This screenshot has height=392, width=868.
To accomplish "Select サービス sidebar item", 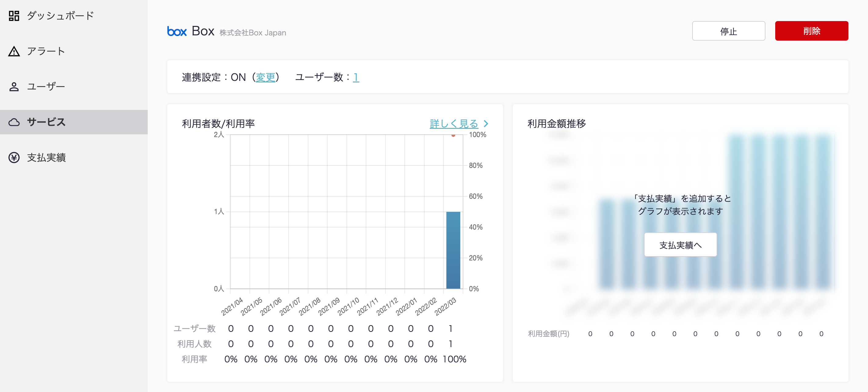I will (46, 122).
